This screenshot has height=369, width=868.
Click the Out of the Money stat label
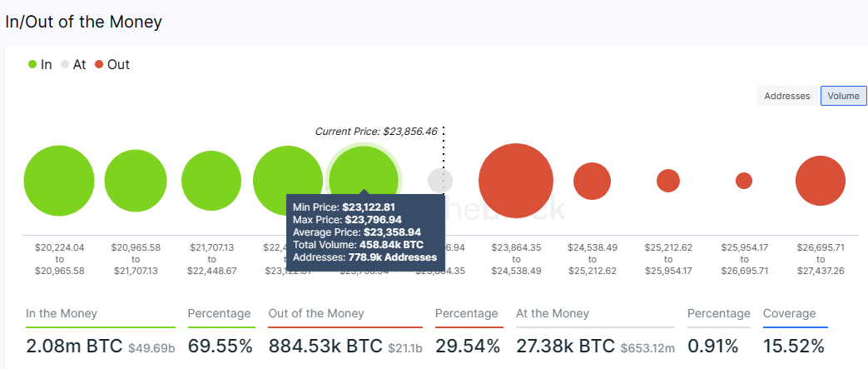[316, 314]
